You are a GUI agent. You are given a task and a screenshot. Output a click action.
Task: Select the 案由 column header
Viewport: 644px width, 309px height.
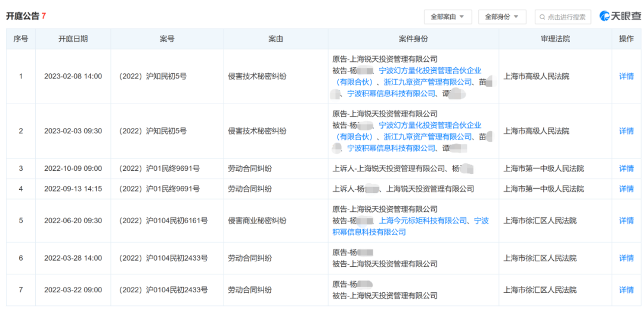(275, 39)
